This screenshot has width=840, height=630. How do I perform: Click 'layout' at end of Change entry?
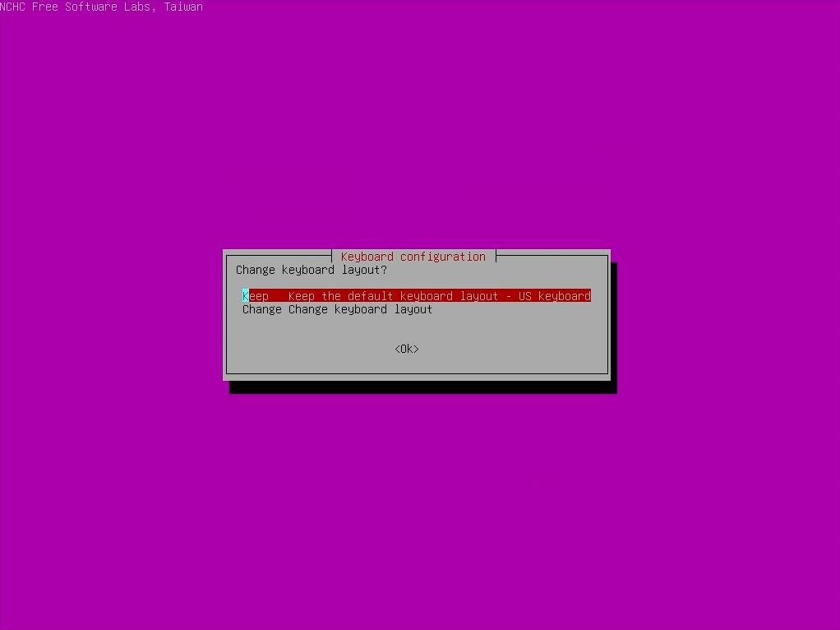pyautogui.click(x=413, y=310)
